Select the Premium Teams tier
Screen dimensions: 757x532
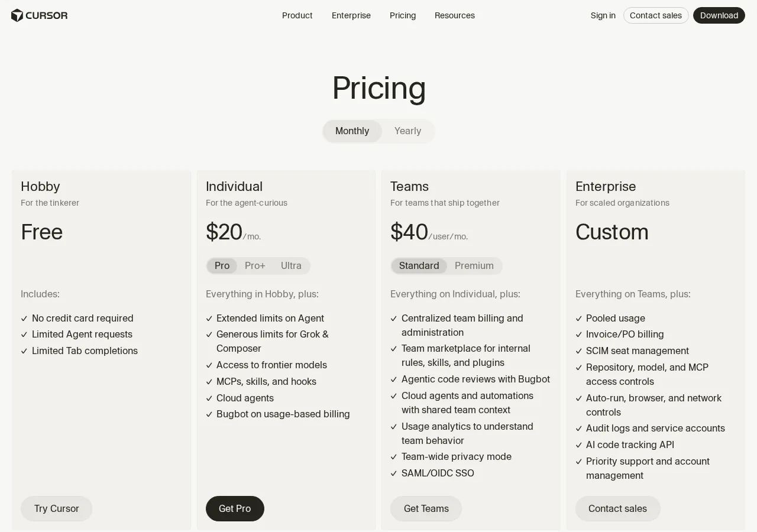pyautogui.click(x=474, y=266)
